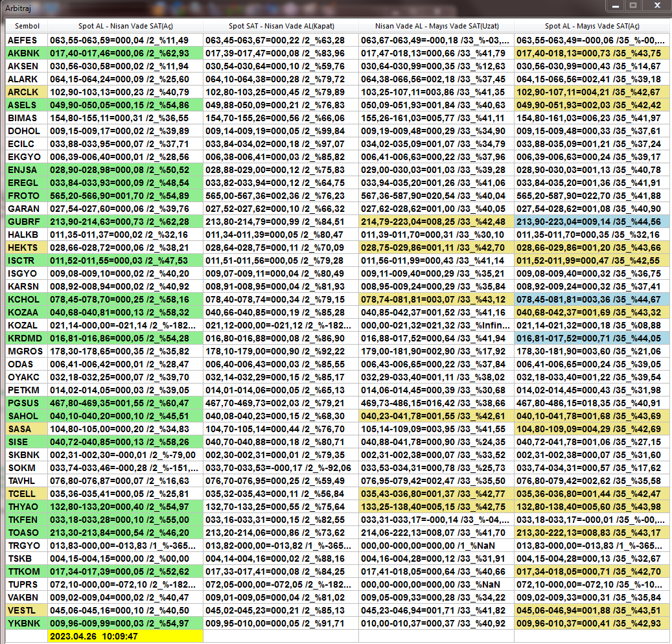The width and height of the screenshot is (672, 644).
Task: Click TCELL cell '035,43-036,80=001,37 /33_%42,77'
Action: tap(436, 494)
